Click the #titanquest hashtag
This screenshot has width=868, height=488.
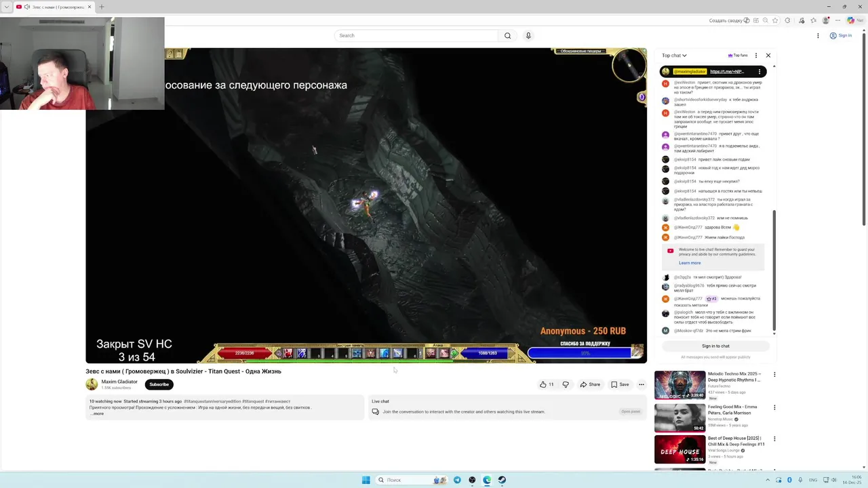click(x=253, y=401)
